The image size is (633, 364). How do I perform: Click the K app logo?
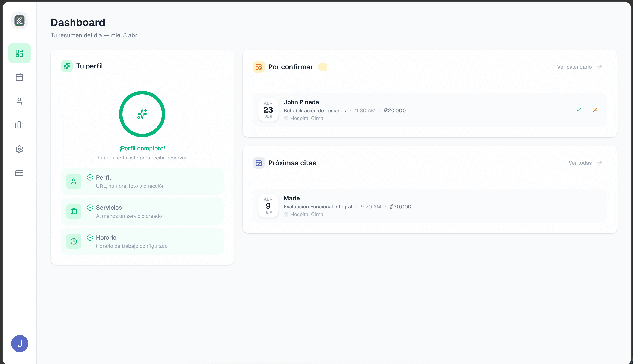20,21
